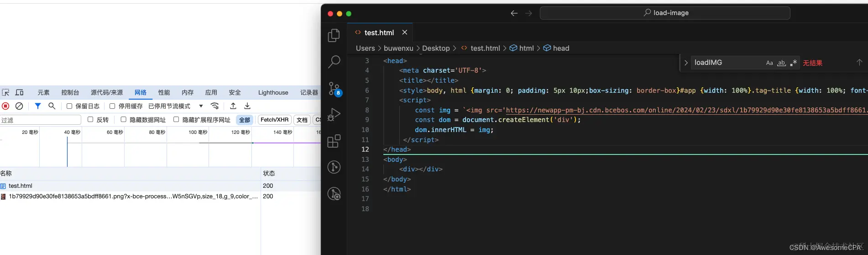
Task: Toggle DevTools device toolbar icon
Action: tap(20, 92)
